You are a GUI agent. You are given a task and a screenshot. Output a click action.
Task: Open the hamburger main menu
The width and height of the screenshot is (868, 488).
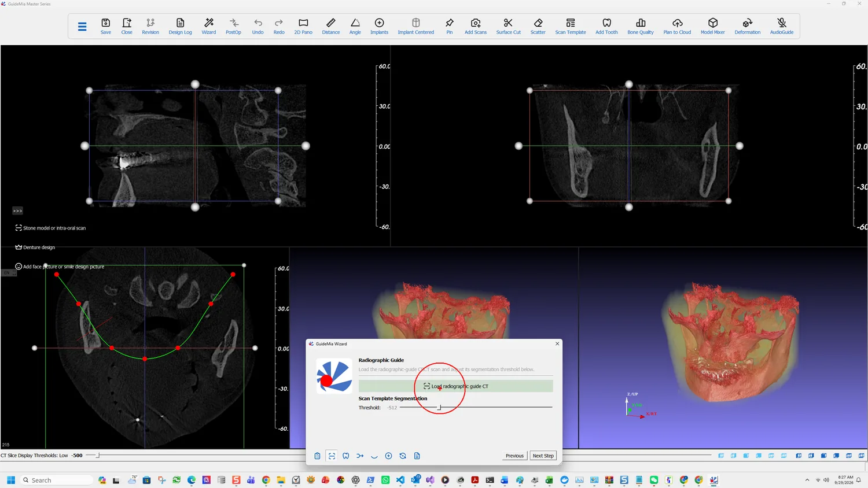tap(82, 27)
